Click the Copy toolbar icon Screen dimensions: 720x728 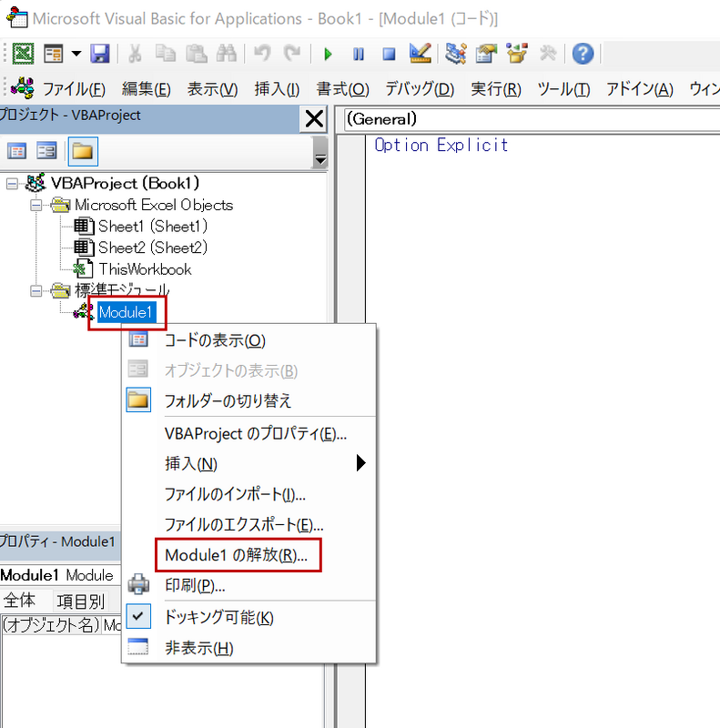coord(165,54)
